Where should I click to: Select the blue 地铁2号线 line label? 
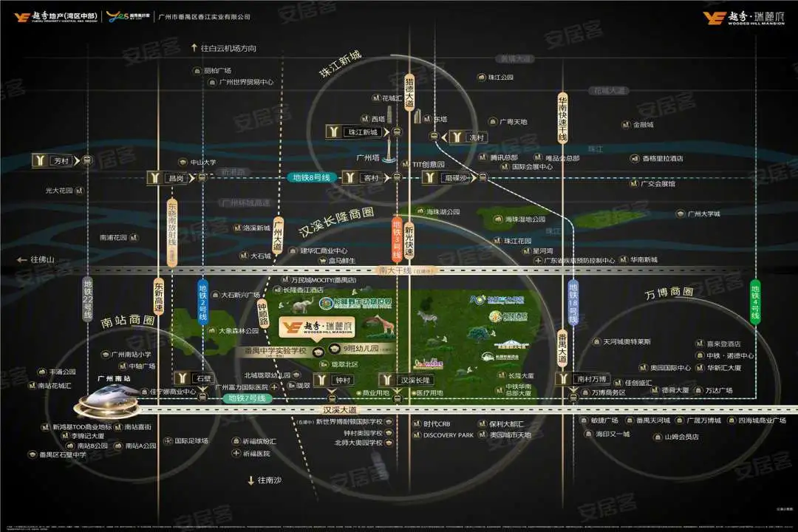click(x=202, y=301)
